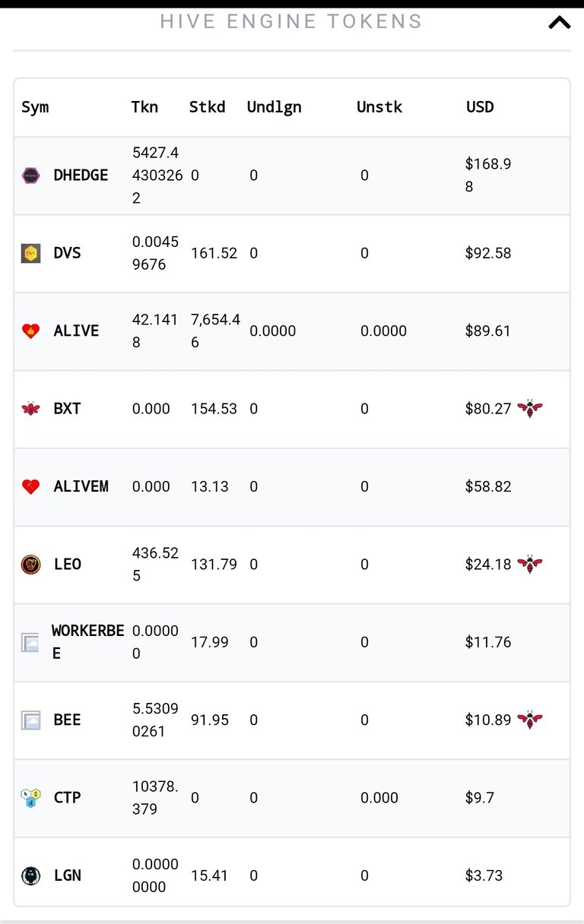Click the ALIVE heart token icon
The image size is (584, 924).
point(30,331)
